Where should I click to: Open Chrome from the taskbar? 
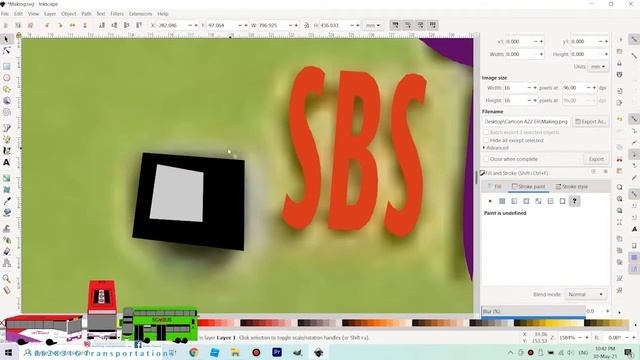194,352
